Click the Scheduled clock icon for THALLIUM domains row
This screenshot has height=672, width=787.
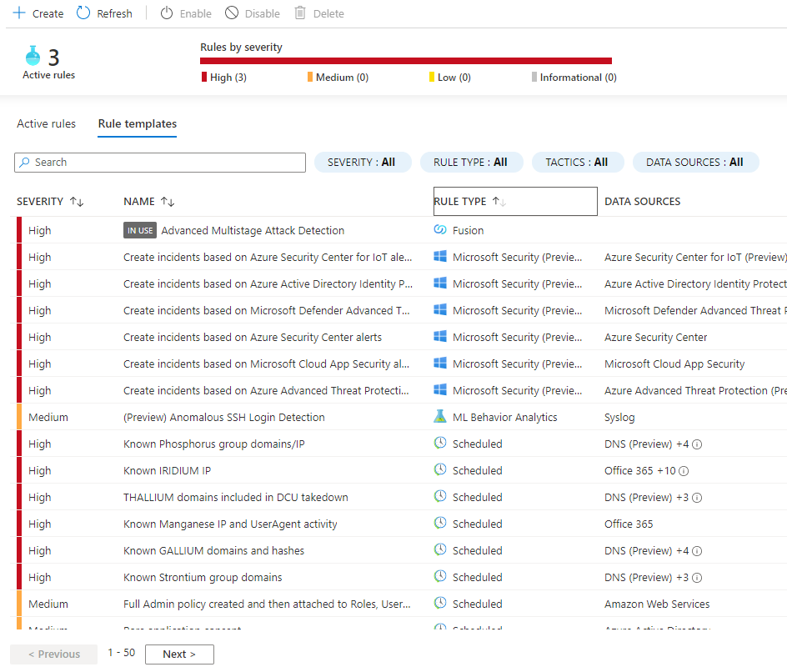click(440, 496)
